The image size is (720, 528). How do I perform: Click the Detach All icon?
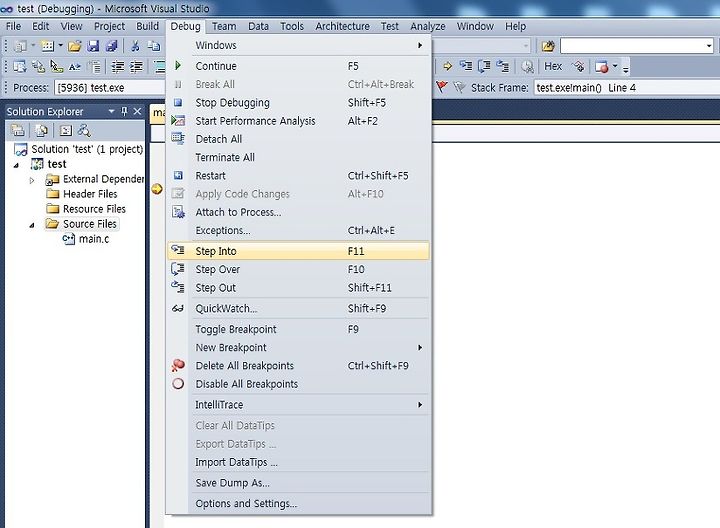[178, 138]
